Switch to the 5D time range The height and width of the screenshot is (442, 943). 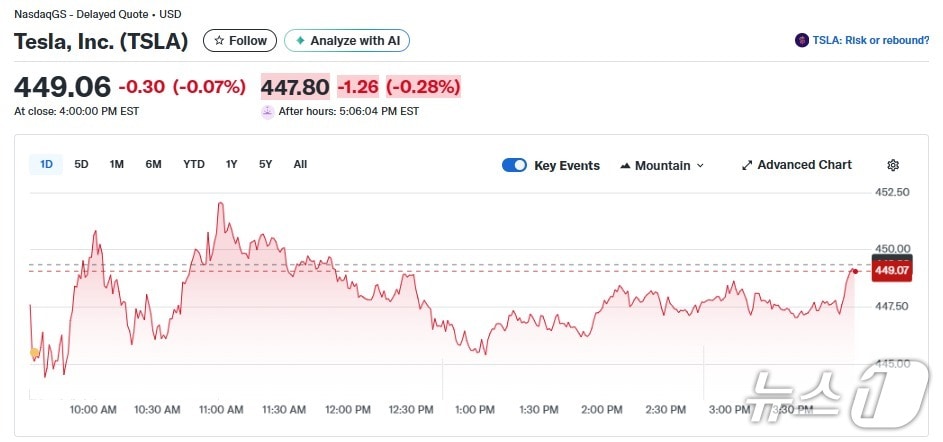click(x=82, y=164)
